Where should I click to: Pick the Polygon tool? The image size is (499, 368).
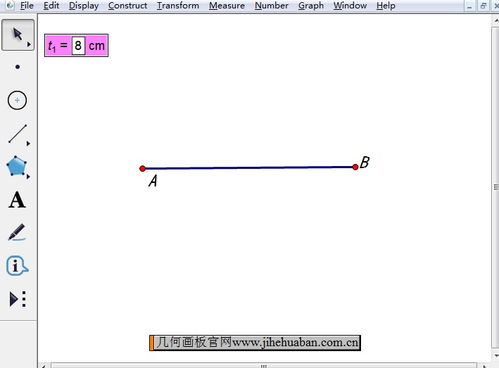click(16, 166)
